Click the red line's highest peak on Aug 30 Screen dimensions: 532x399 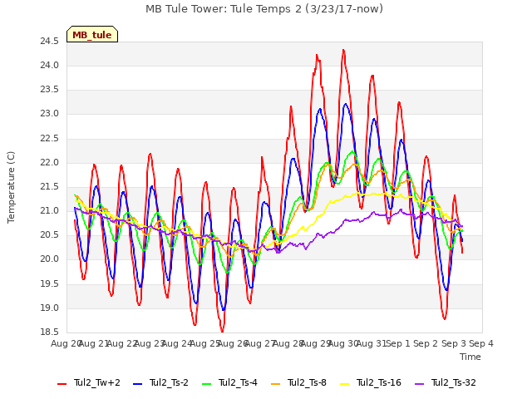click(343, 50)
